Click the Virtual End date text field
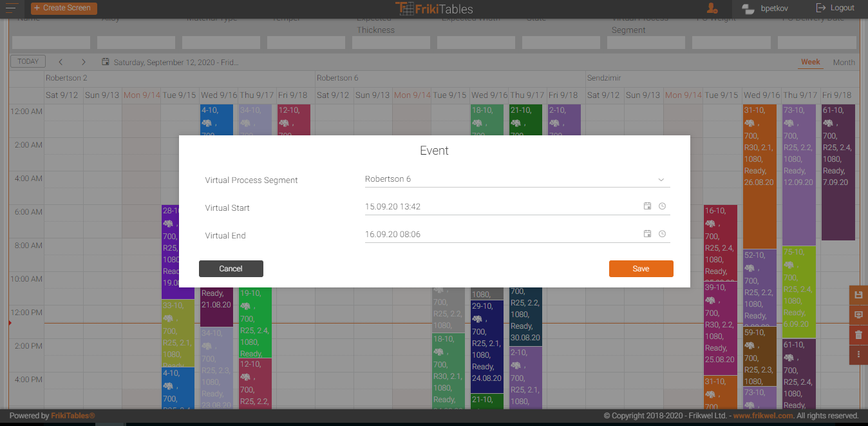 click(x=499, y=235)
